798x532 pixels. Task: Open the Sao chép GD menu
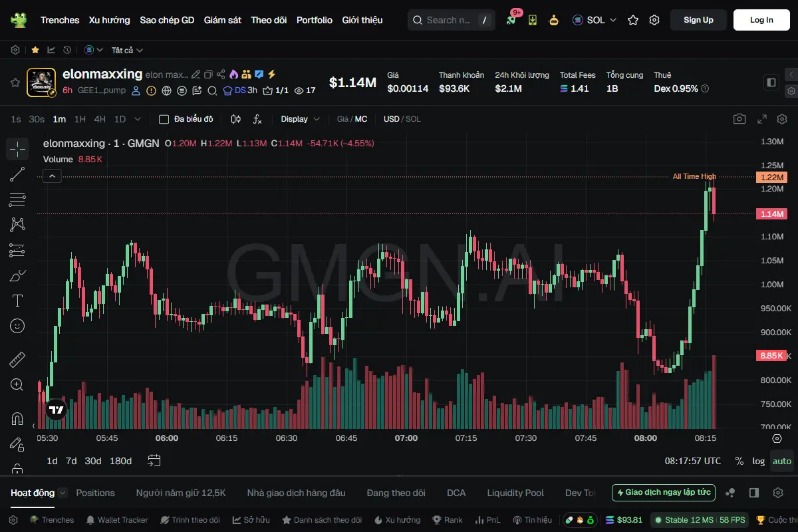click(x=167, y=20)
